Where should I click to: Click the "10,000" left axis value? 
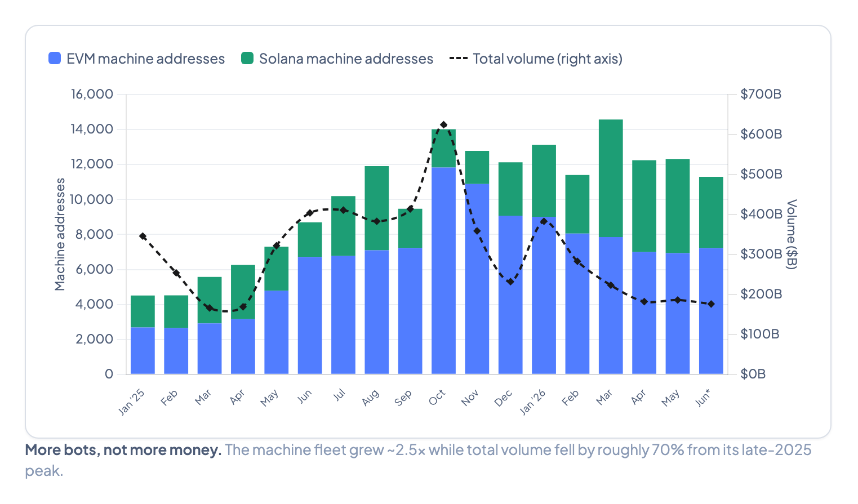point(92,199)
